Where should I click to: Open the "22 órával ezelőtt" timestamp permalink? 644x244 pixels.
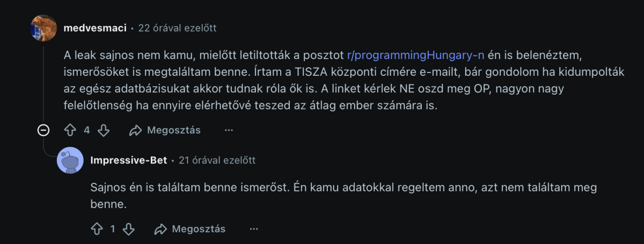(x=177, y=28)
